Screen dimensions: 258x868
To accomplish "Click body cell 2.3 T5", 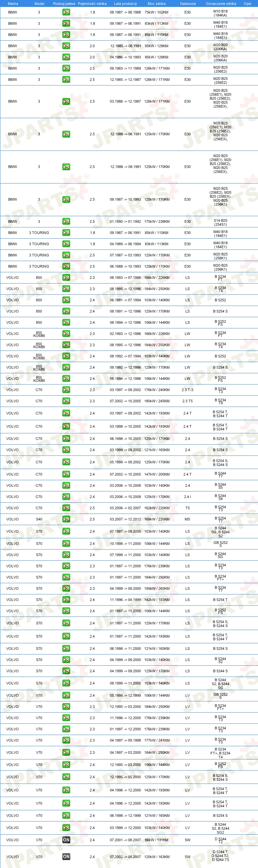I will tap(188, 401).
